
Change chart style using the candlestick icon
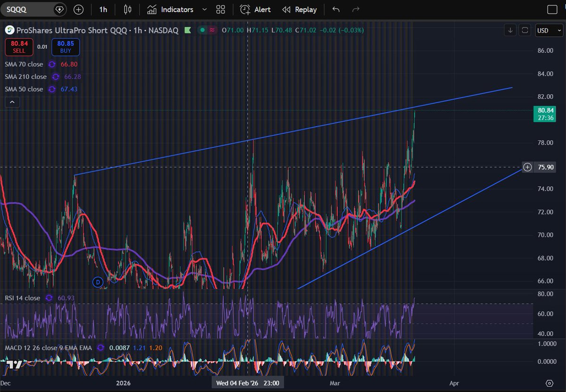[x=127, y=9]
